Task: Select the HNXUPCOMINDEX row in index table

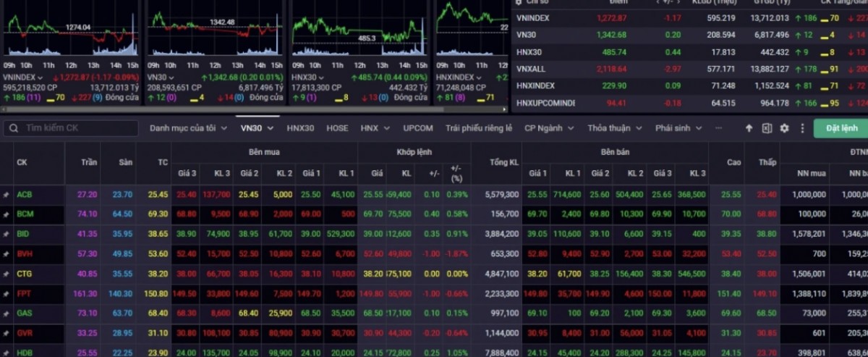Action: [x=689, y=103]
